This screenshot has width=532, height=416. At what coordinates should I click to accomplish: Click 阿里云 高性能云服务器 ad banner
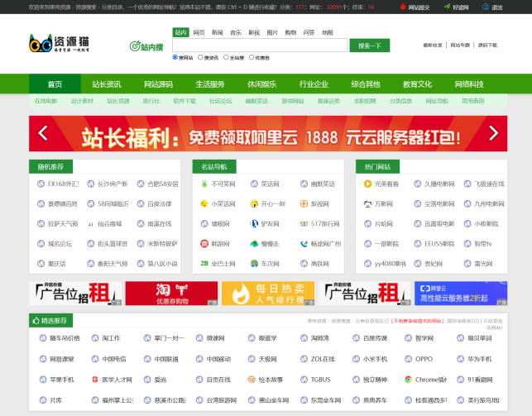(x=461, y=293)
